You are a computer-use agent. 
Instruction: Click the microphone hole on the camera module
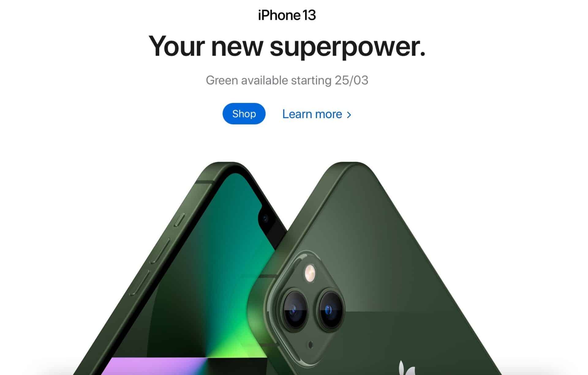tap(311, 345)
